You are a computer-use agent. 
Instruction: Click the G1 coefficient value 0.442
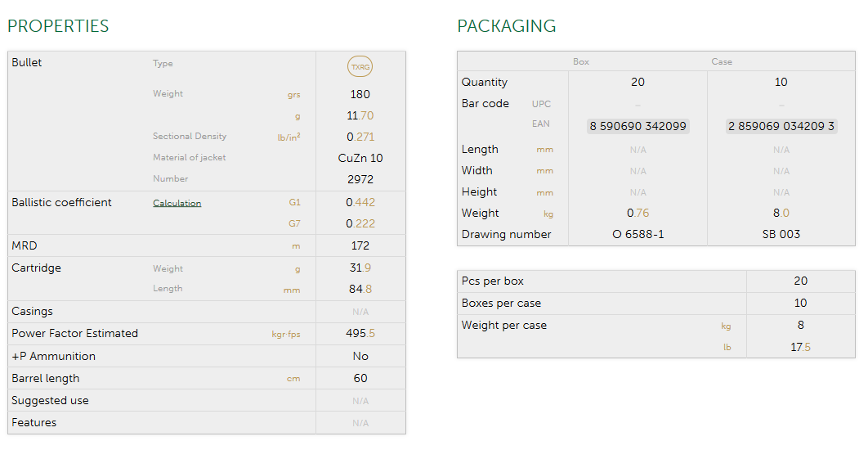pos(360,202)
